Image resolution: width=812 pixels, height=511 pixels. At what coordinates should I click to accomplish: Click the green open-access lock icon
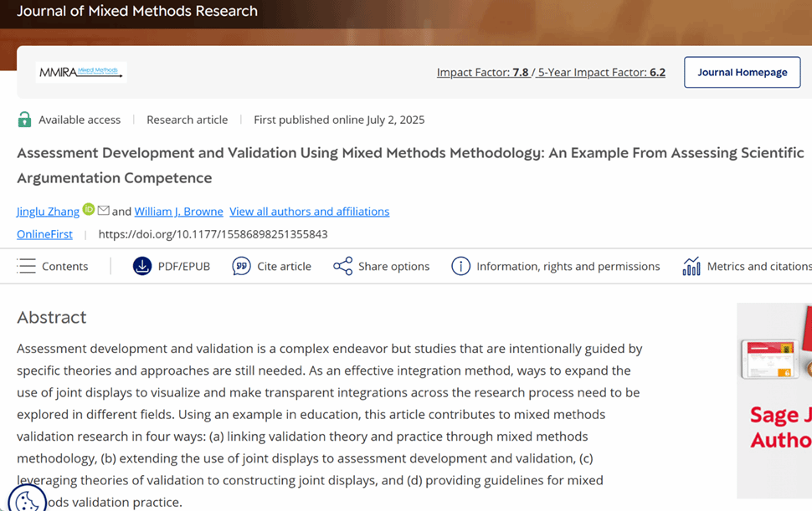(x=24, y=120)
